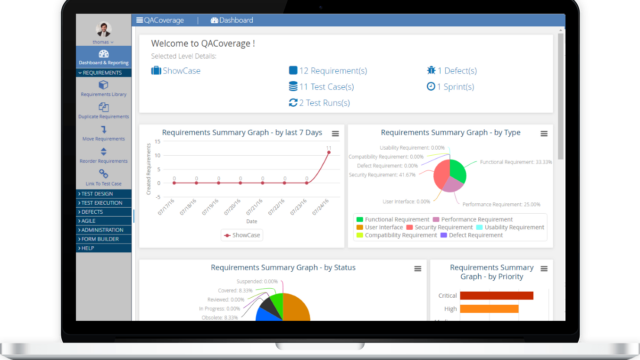Open chart menu for by Priority graph
This screenshot has width=640, height=360.
tap(544, 269)
